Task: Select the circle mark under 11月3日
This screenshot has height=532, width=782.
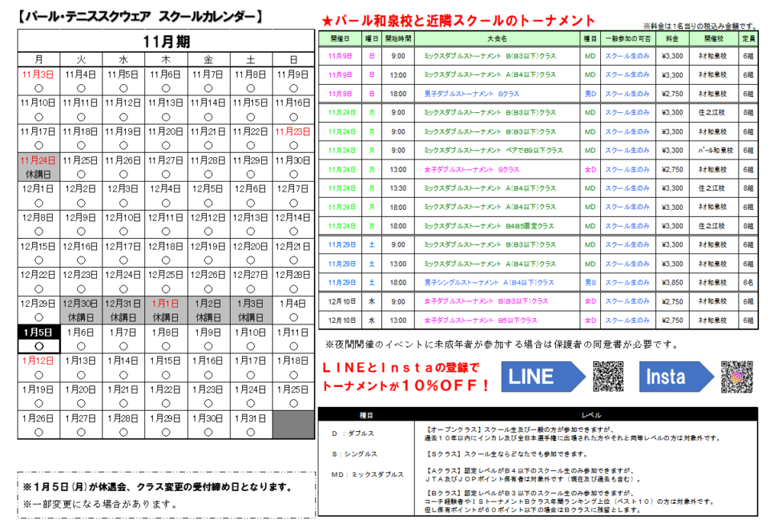Action: point(38,88)
